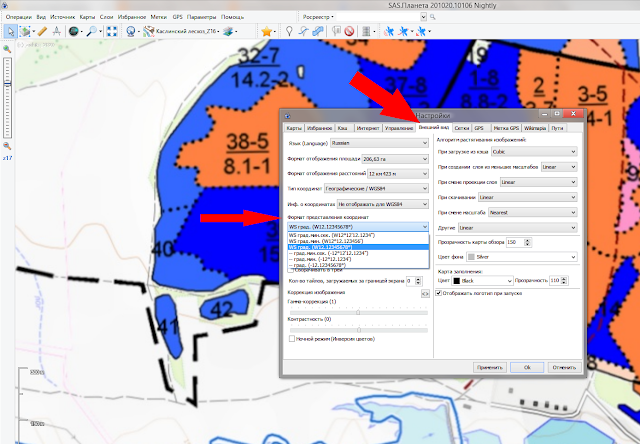Click the first blue GPS satellite icon
Viewport: 640px width, 444px height.
click(389, 31)
